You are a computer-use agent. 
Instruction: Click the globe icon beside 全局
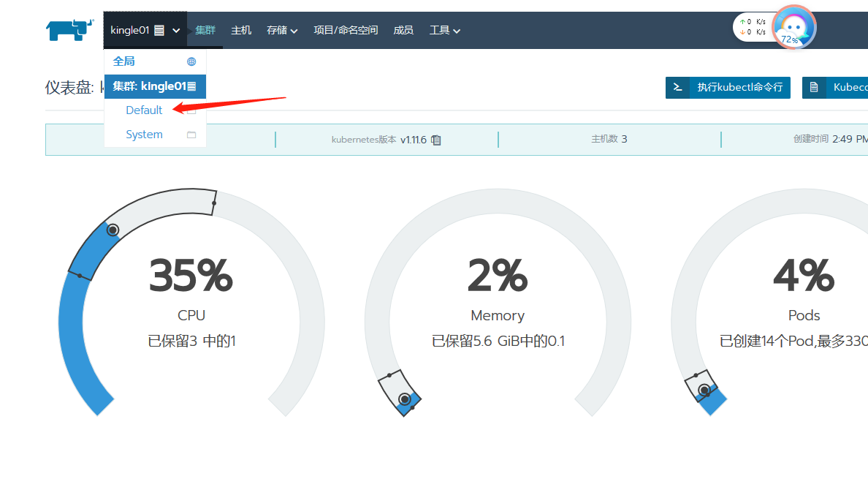click(x=191, y=61)
